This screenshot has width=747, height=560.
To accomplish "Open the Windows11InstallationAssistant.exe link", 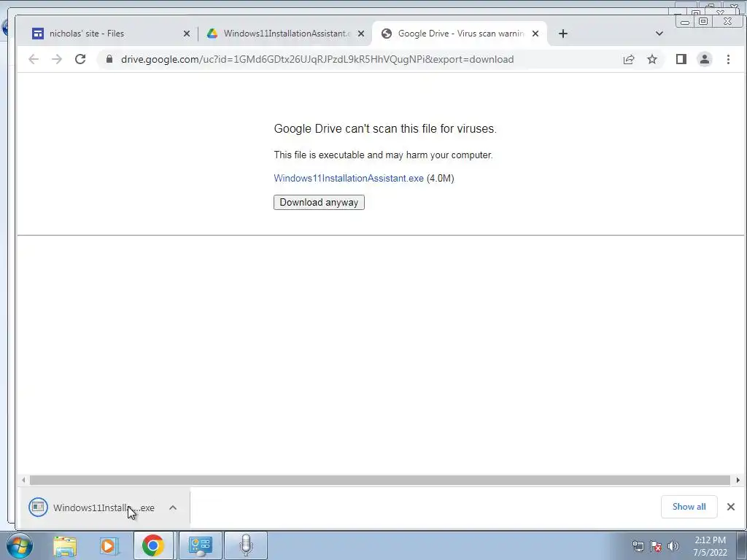I will pos(348,178).
